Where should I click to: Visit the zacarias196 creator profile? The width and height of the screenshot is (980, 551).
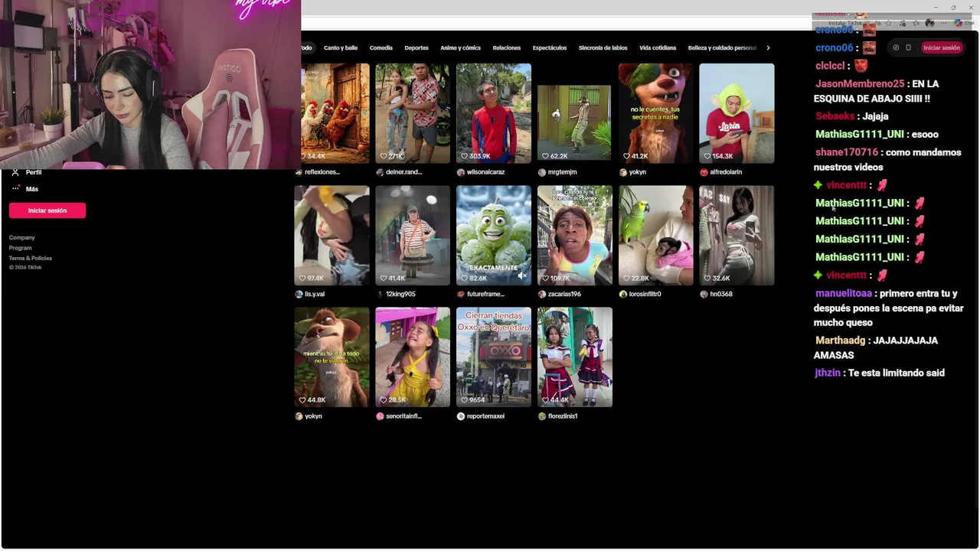[560, 294]
